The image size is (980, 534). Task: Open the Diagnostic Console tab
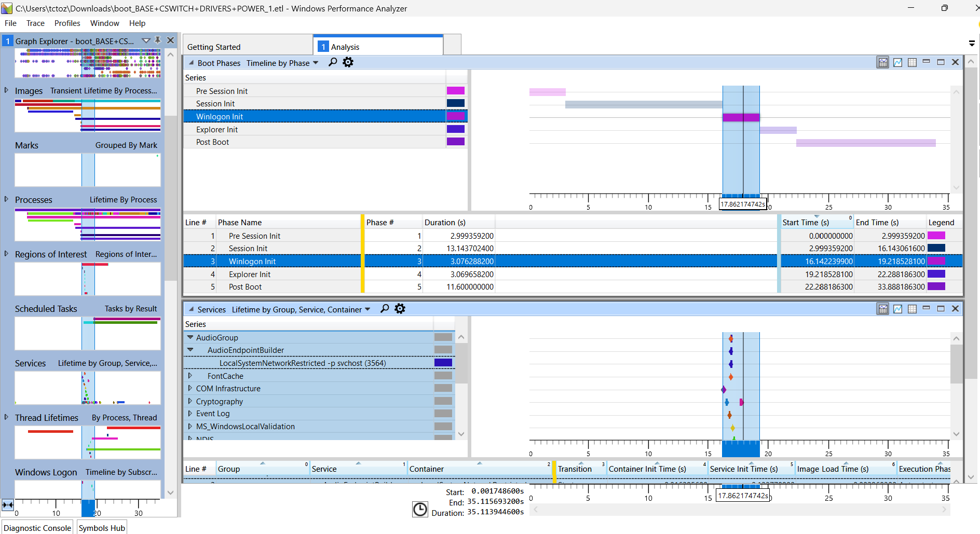pyautogui.click(x=37, y=528)
